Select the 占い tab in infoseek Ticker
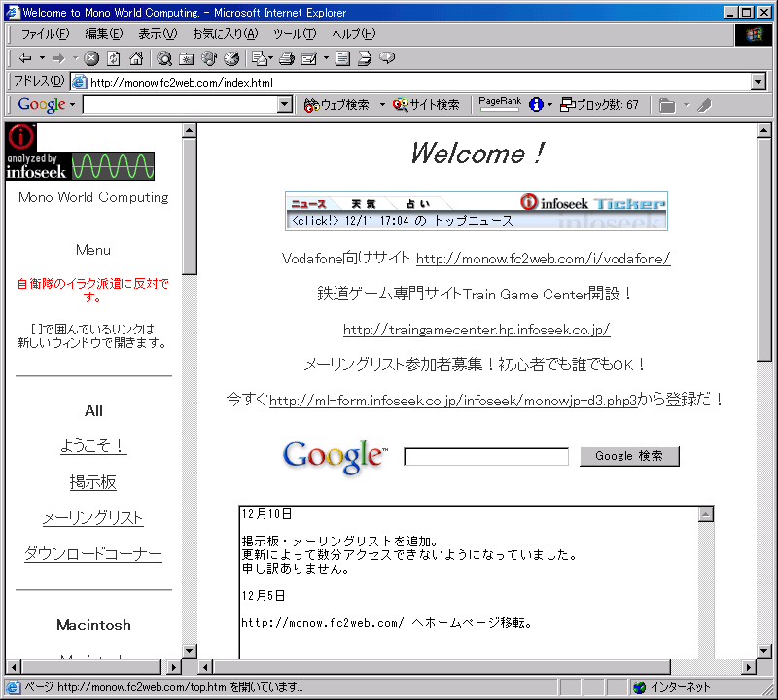 coord(418,204)
